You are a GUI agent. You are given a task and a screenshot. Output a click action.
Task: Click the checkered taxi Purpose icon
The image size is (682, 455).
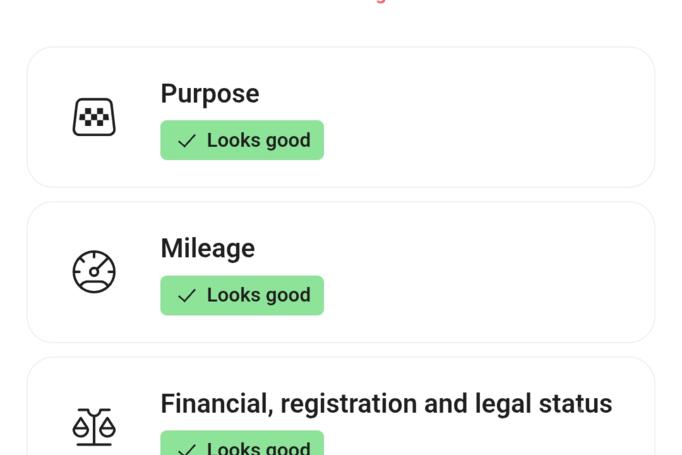pos(94,117)
